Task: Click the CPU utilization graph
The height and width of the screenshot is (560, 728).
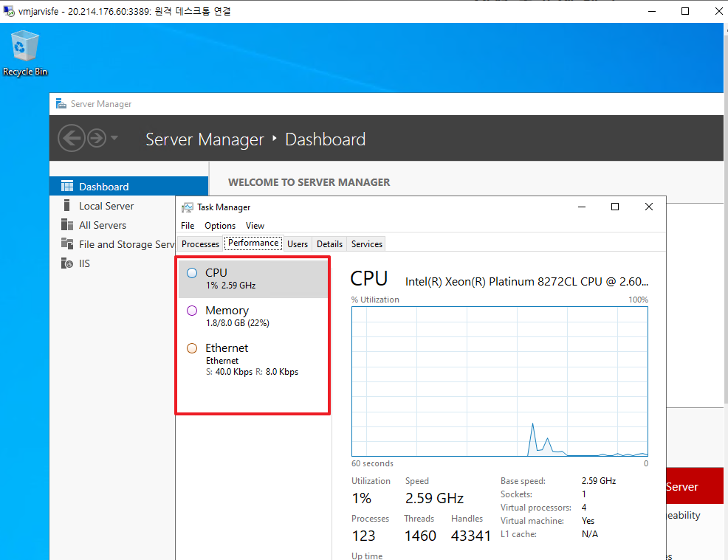Action: 500,381
